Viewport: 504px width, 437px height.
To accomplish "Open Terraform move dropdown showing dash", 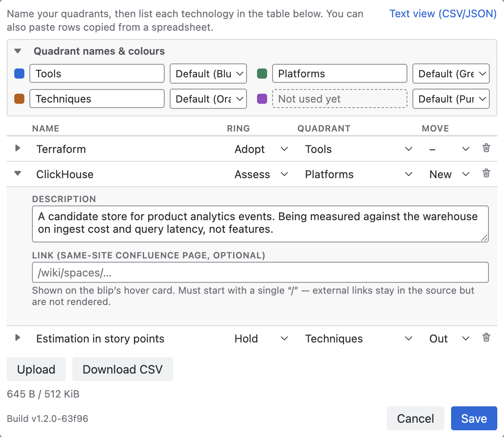I will pyautogui.click(x=449, y=149).
